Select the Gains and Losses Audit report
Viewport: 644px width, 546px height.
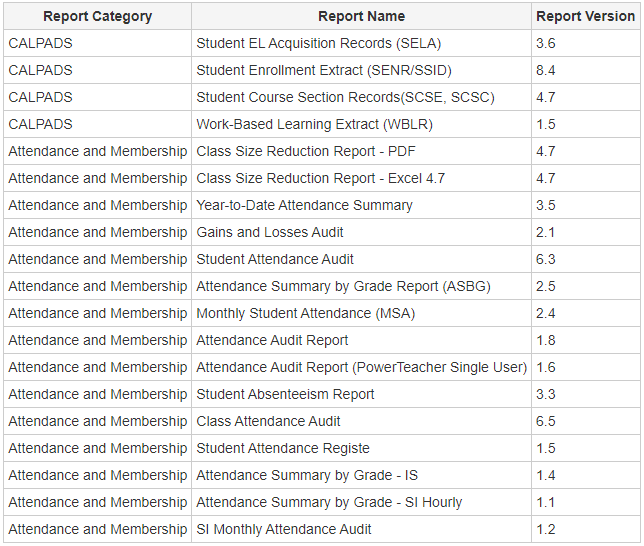[270, 232]
